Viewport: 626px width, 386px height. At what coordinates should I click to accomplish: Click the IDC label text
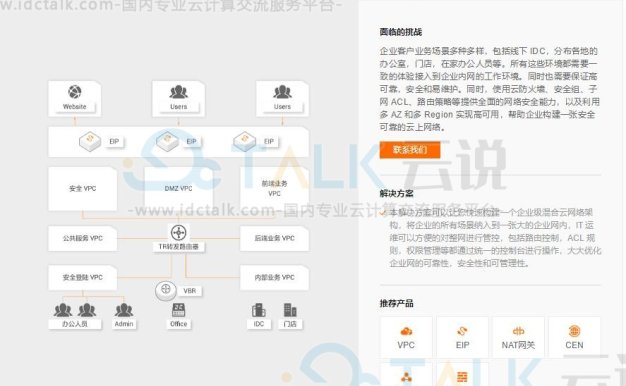click(259, 324)
